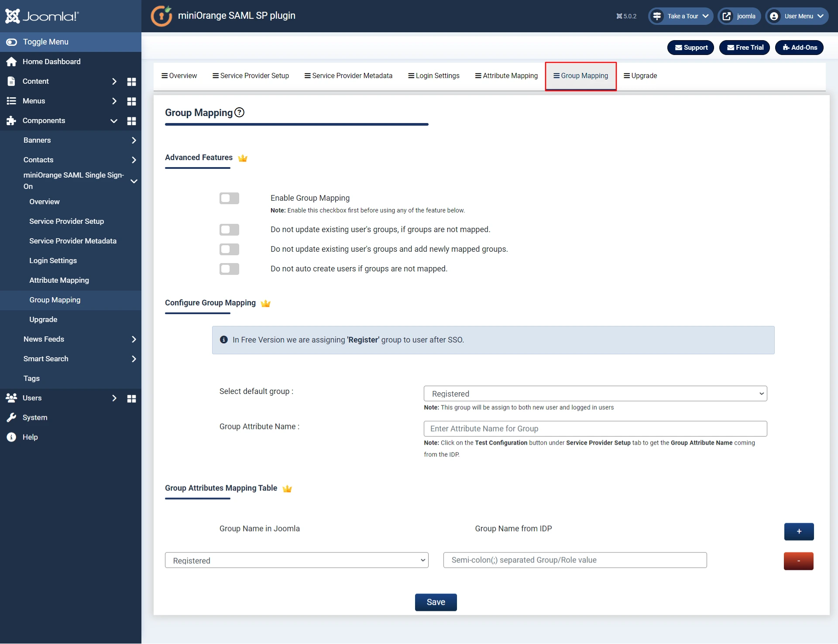Click the Components puzzle piece icon

click(x=11, y=120)
